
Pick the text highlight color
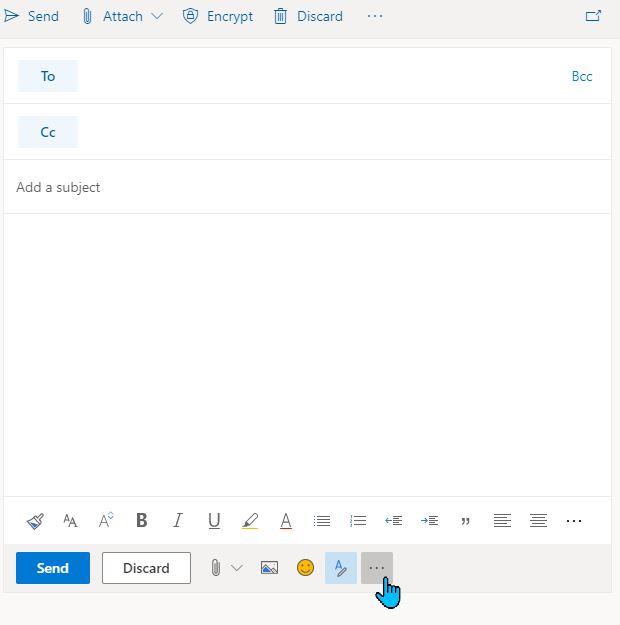coord(250,521)
